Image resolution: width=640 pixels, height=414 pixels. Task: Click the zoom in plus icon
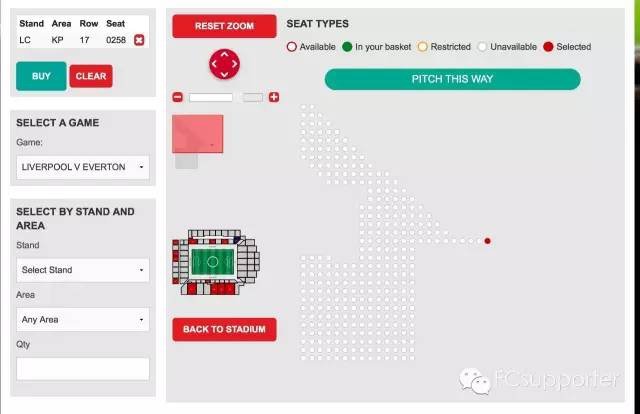[x=274, y=97]
